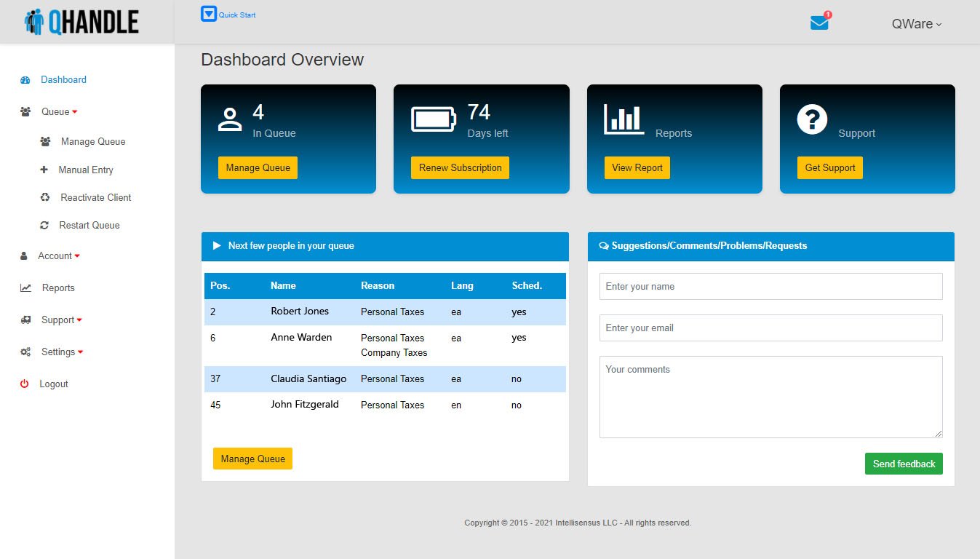Viewport: 980px width, 559px height.
Task: Click the Renew Subscription button
Action: [x=460, y=168]
